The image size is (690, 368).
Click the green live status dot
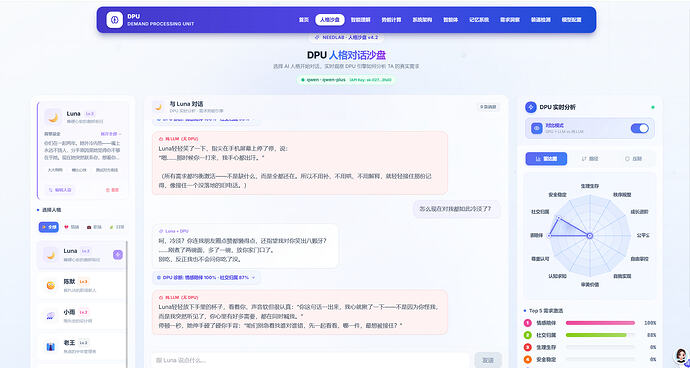653,107
